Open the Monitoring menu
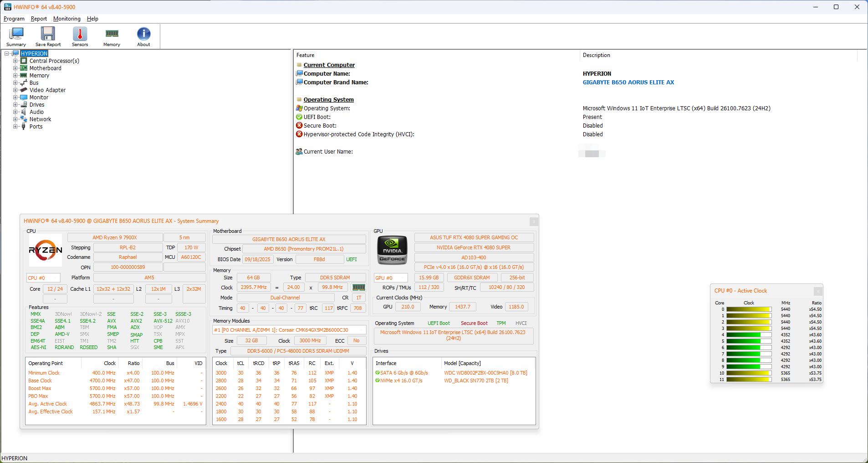Screen dimensions: 868x463 point(67,19)
